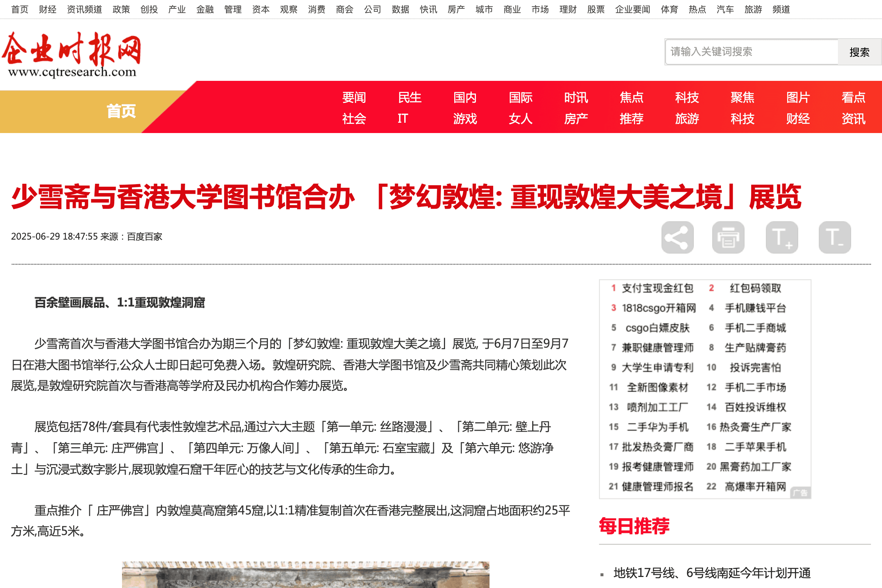882x588 pixels.
Task: Open ad link 1818csgo开箱网
Action: 659,308
